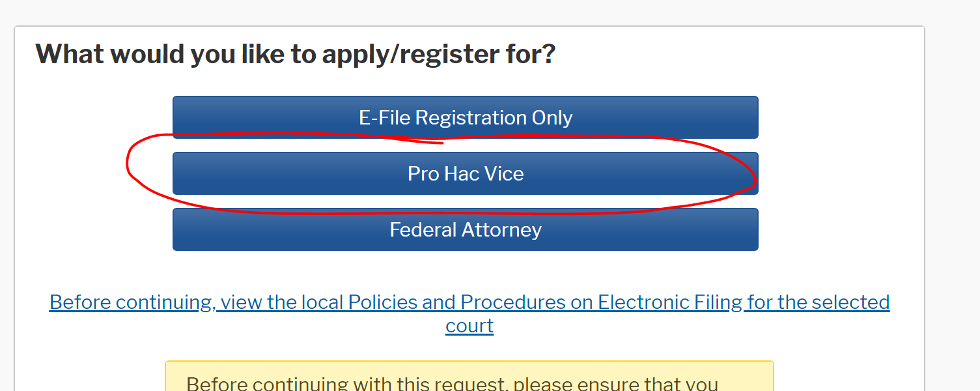Screen dimensions: 980x391
Task: Click 'for the selected' at the link's end
Action: (x=819, y=302)
